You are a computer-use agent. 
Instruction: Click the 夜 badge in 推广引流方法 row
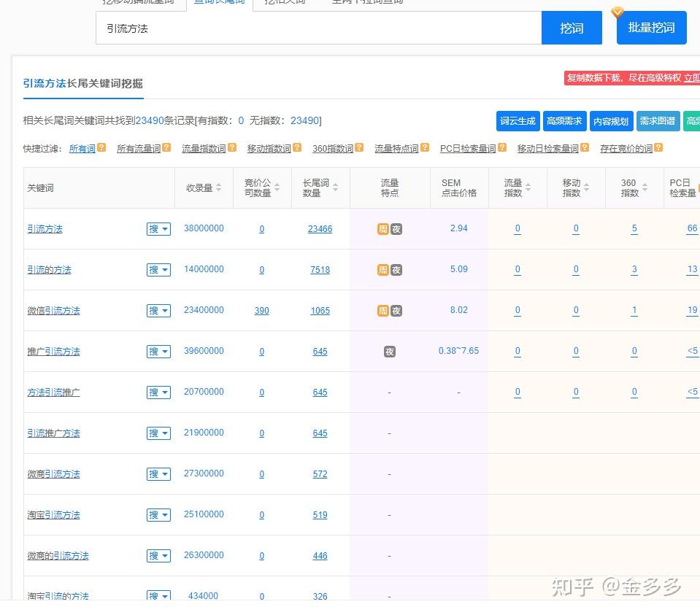tap(390, 352)
